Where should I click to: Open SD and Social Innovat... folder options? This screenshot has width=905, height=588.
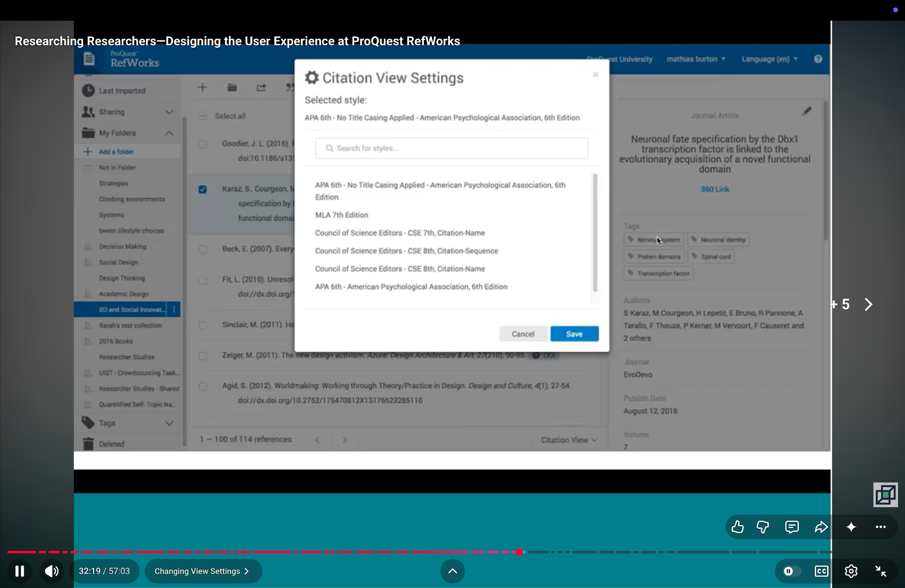tap(174, 309)
